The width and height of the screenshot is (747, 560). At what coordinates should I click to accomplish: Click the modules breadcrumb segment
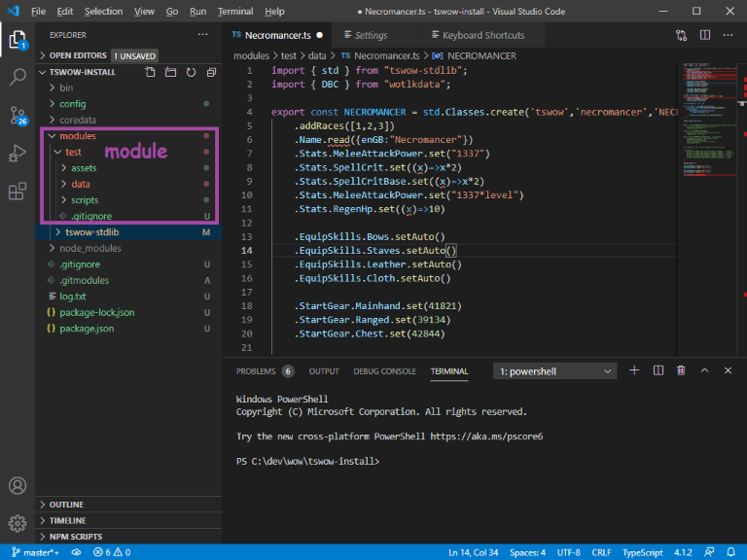(252, 55)
